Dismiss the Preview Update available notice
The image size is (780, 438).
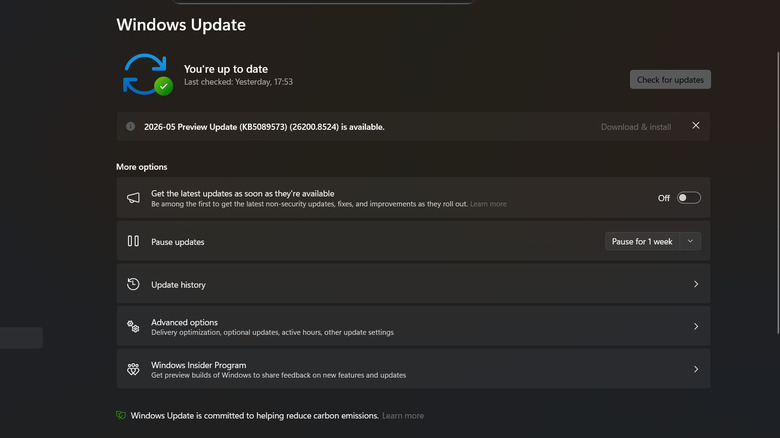695,125
